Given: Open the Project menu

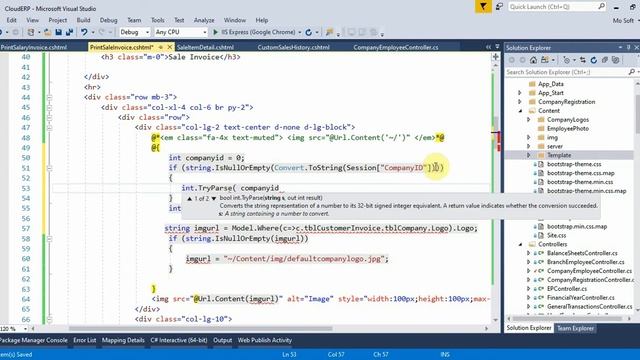Looking at the screenshot, I should click(58, 20).
